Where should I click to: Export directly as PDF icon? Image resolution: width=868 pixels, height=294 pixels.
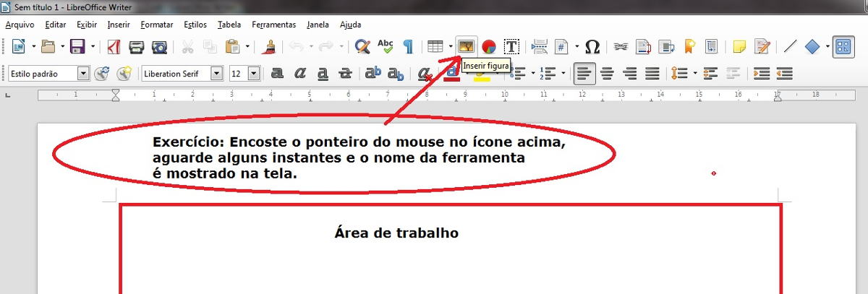(x=114, y=47)
